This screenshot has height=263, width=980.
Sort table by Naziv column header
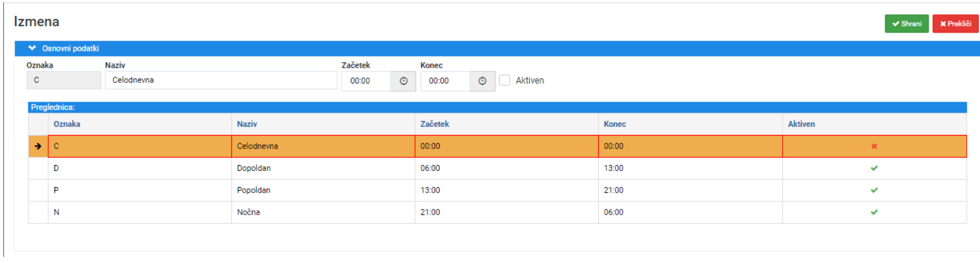(x=246, y=124)
